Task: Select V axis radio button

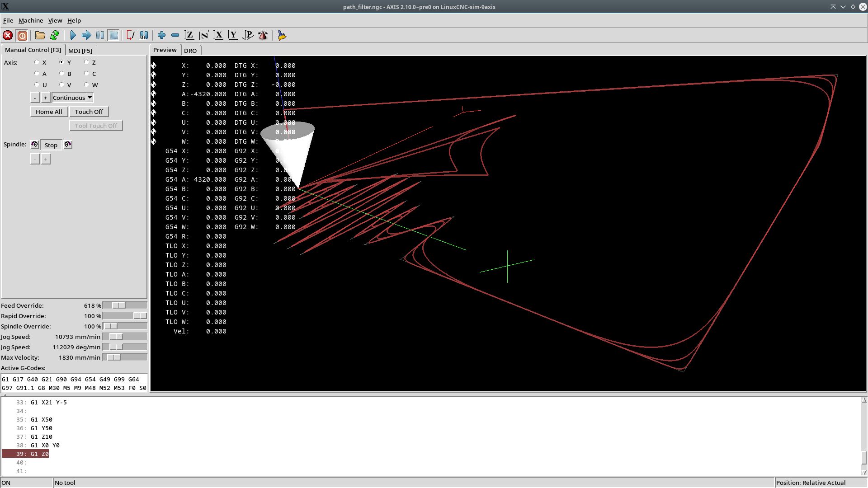Action: (x=62, y=85)
